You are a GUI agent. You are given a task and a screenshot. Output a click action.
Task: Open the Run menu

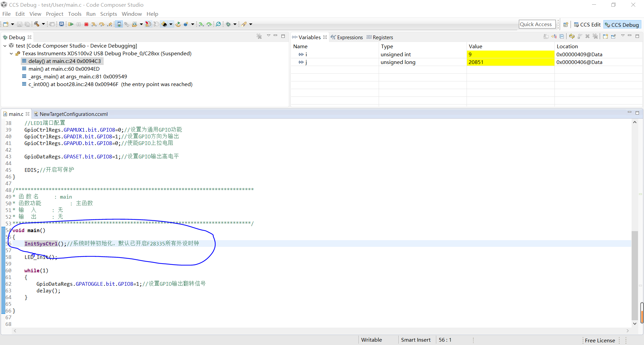coord(91,14)
